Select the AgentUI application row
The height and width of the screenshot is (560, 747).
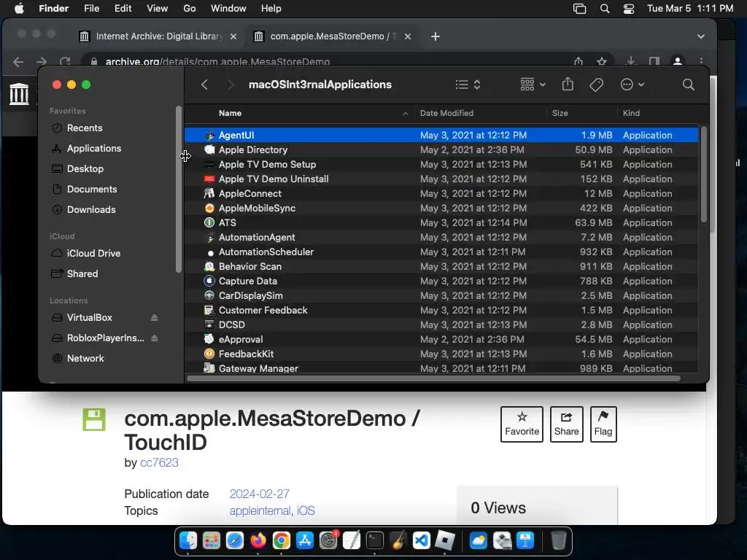(441, 135)
